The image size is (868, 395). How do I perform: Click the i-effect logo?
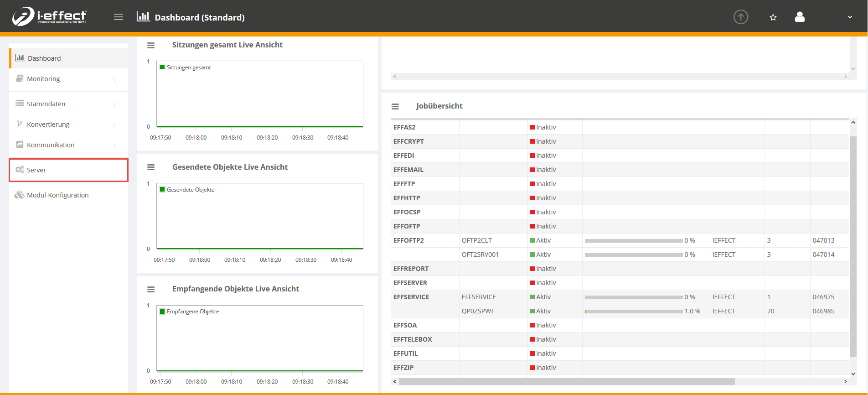point(49,16)
